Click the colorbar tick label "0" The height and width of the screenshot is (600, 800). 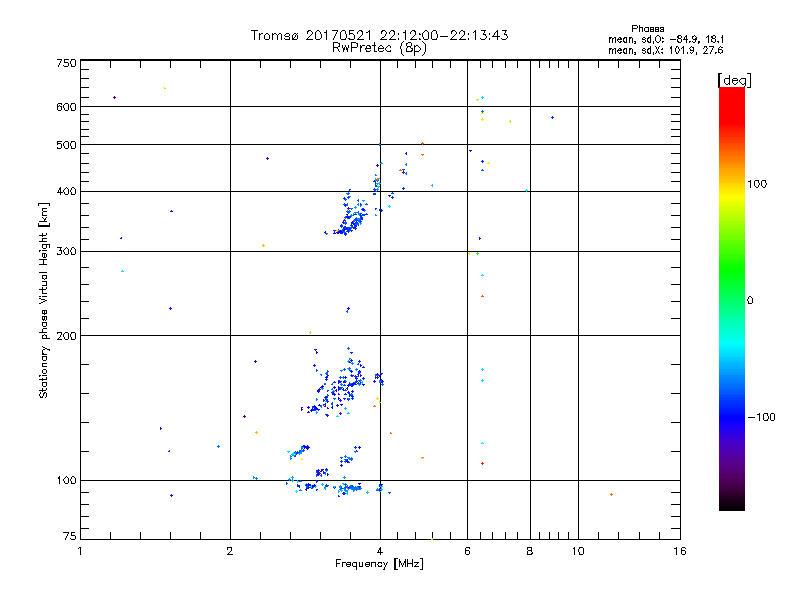750,300
